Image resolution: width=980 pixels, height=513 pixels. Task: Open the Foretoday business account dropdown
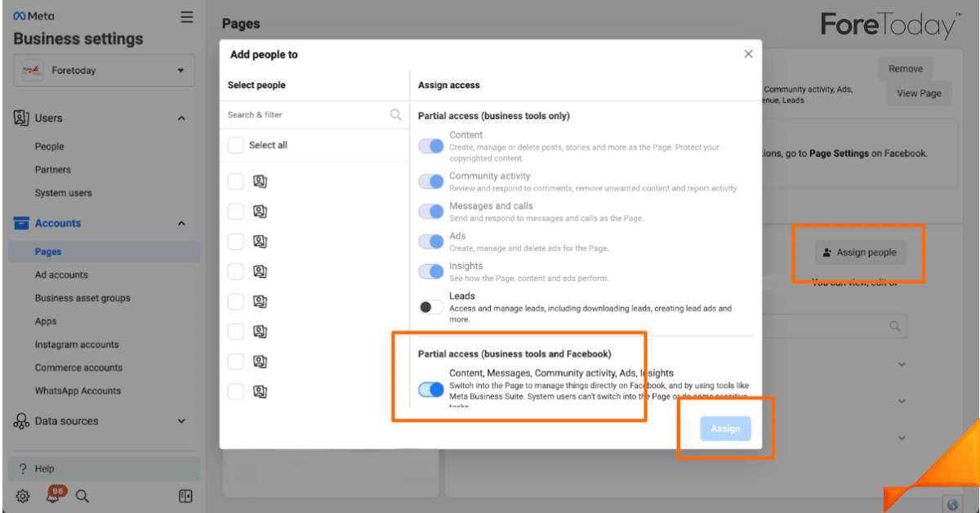(x=104, y=70)
